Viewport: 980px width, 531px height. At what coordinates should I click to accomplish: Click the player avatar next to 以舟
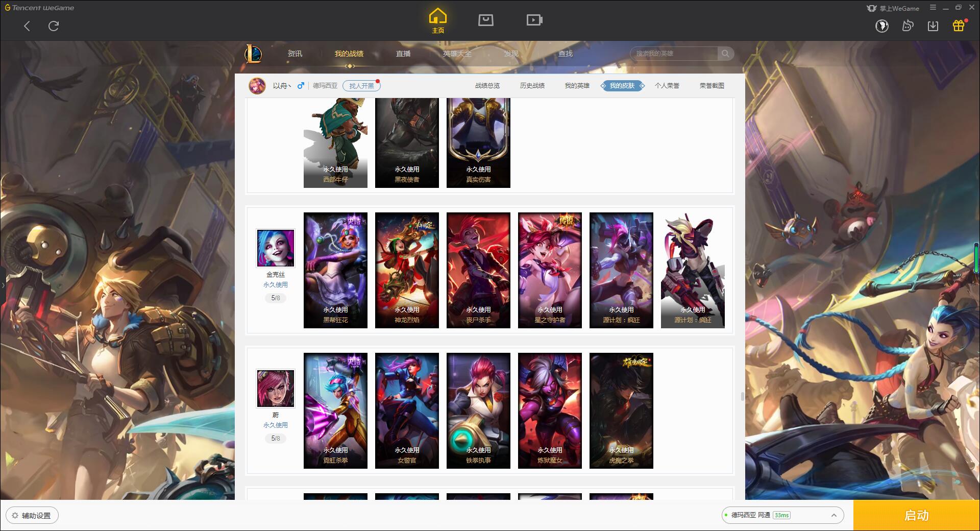pos(257,86)
